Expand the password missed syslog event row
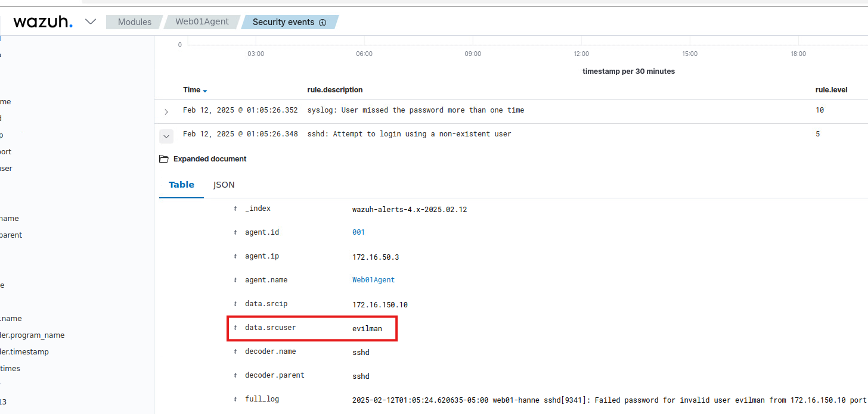The width and height of the screenshot is (868, 414). (166, 111)
